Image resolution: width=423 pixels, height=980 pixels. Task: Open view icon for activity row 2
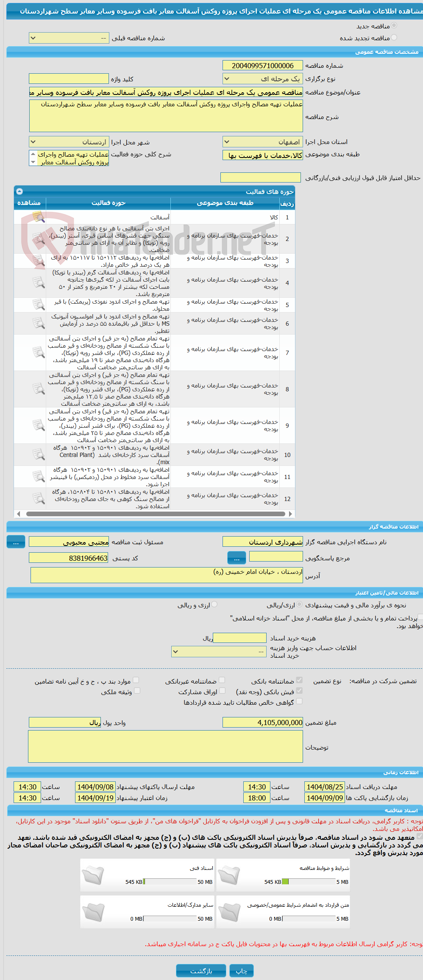pos(39,239)
